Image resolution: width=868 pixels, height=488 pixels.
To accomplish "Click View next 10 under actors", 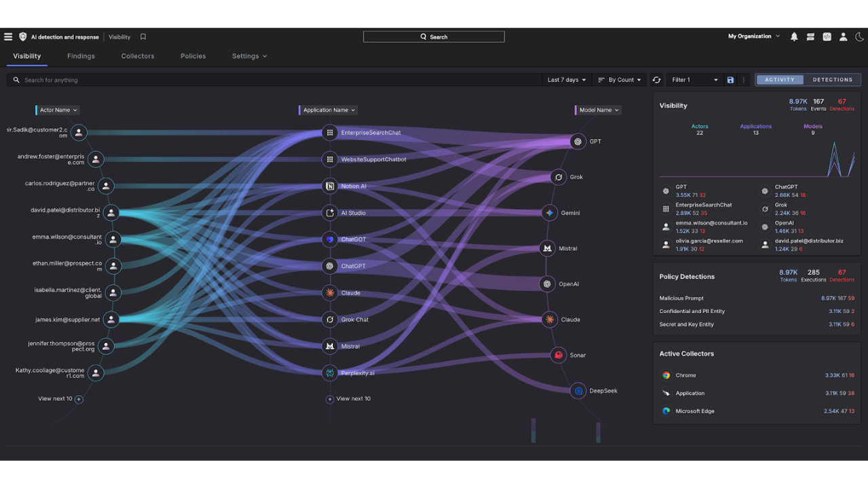I will pos(60,399).
